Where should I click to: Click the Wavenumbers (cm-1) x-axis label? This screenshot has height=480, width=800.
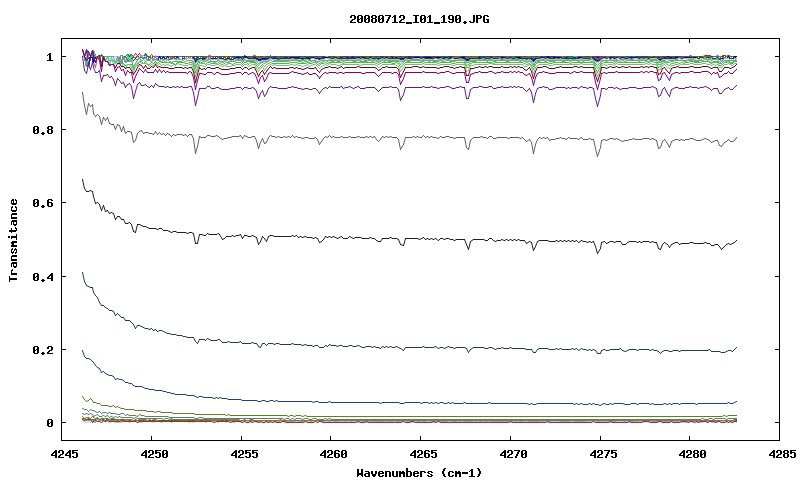[x=419, y=473]
